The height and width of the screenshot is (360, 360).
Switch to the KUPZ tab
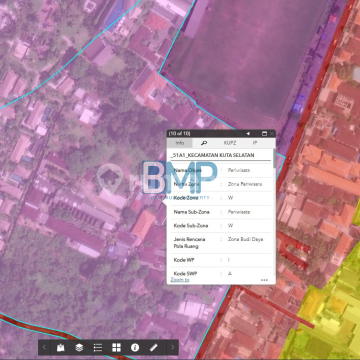[x=230, y=143]
